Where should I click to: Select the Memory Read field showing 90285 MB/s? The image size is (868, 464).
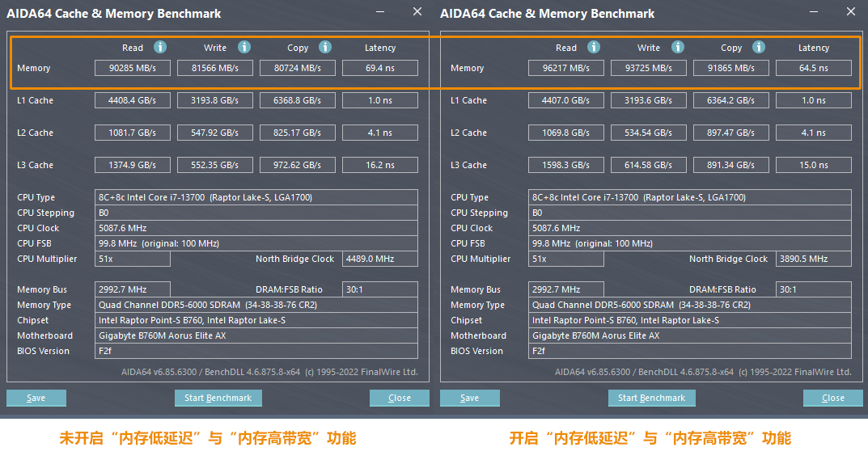133,69
